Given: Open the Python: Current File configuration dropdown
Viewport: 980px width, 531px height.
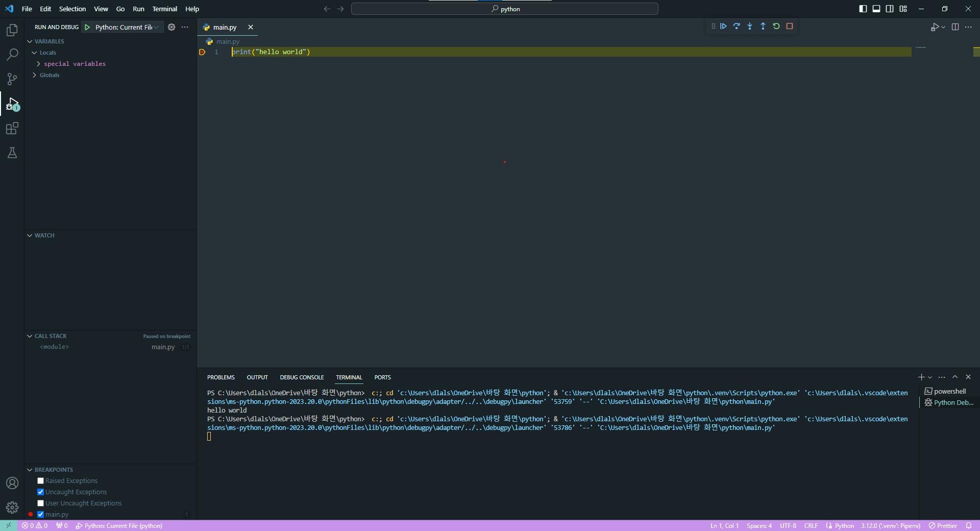Looking at the screenshot, I should click(x=128, y=27).
